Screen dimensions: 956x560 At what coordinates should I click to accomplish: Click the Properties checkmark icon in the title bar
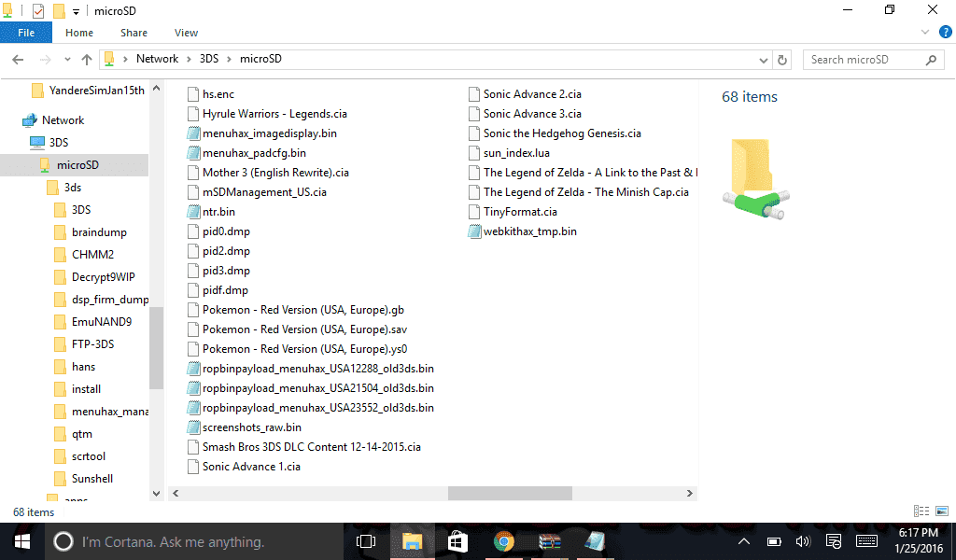pos(37,10)
